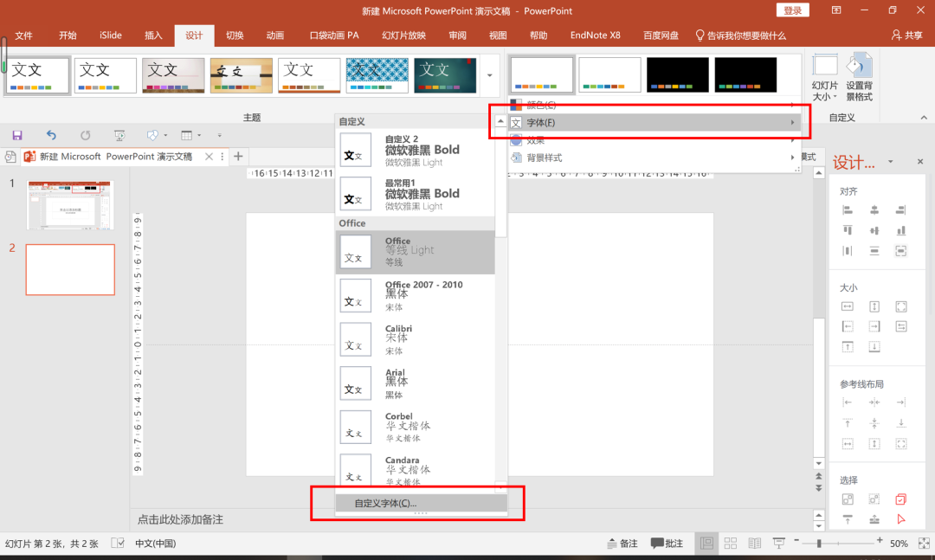
Task: Open the Design (设计) ribbon tab
Action: click(194, 35)
